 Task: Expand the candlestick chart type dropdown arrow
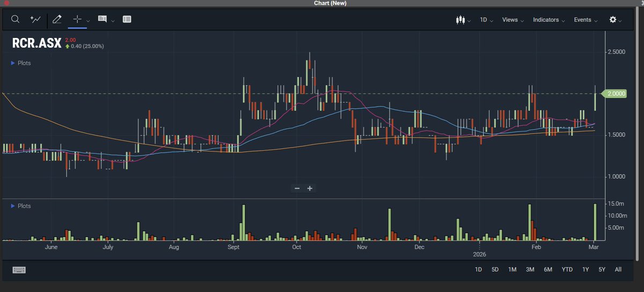point(470,21)
